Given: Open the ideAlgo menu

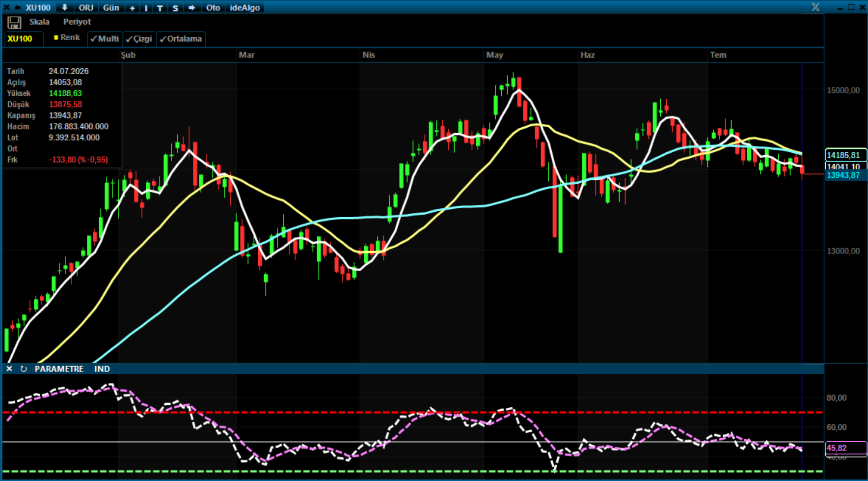Looking at the screenshot, I should coord(244,7).
